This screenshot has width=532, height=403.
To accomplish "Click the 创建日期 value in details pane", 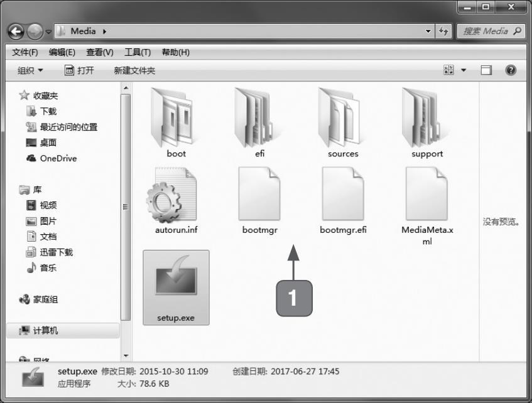I will tap(305, 372).
